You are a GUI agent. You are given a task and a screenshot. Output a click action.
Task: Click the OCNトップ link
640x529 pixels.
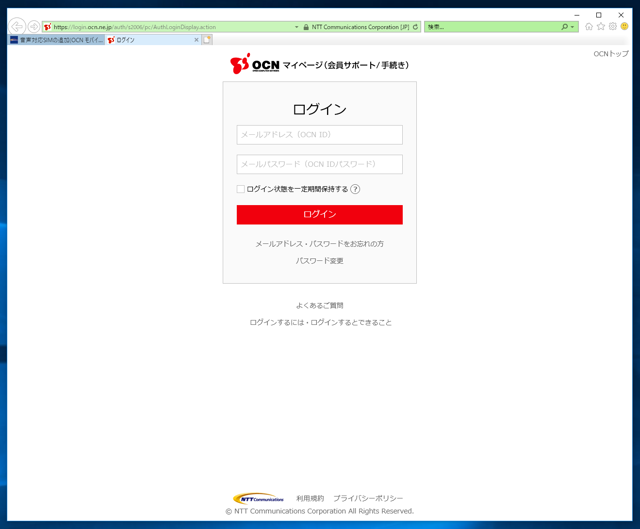(x=611, y=54)
